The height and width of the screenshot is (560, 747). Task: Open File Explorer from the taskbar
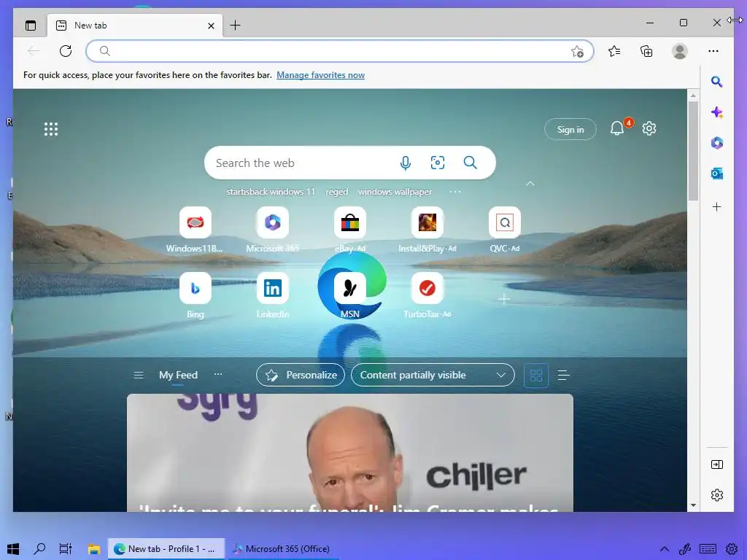point(94,549)
